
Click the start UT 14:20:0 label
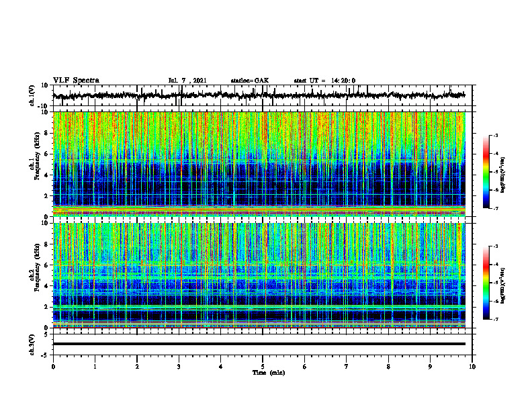pos(324,81)
